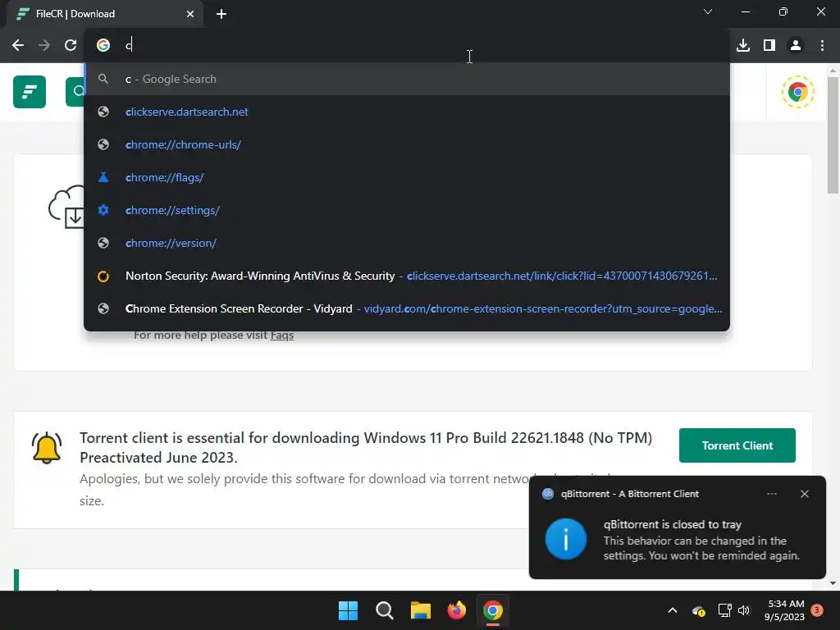Viewport: 840px width, 630px height.
Task: Open File Explorer from the taskbar
Action: pos(421,610)
